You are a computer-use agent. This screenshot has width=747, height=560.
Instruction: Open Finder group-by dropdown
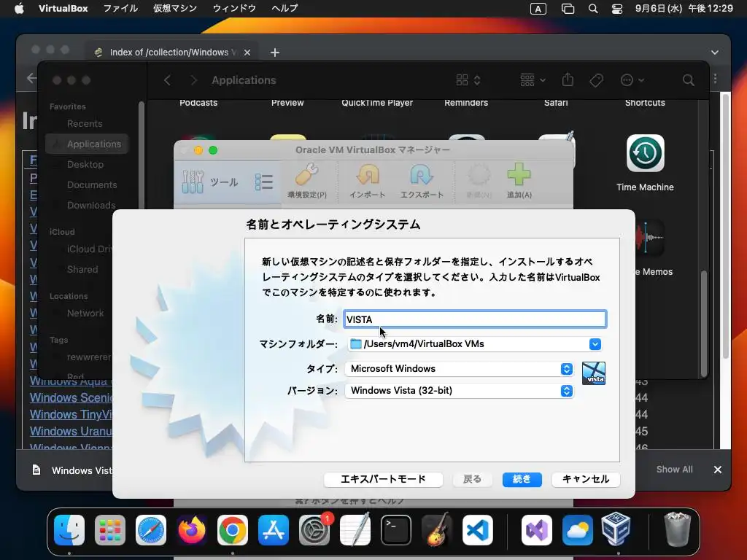click(533, 80)
